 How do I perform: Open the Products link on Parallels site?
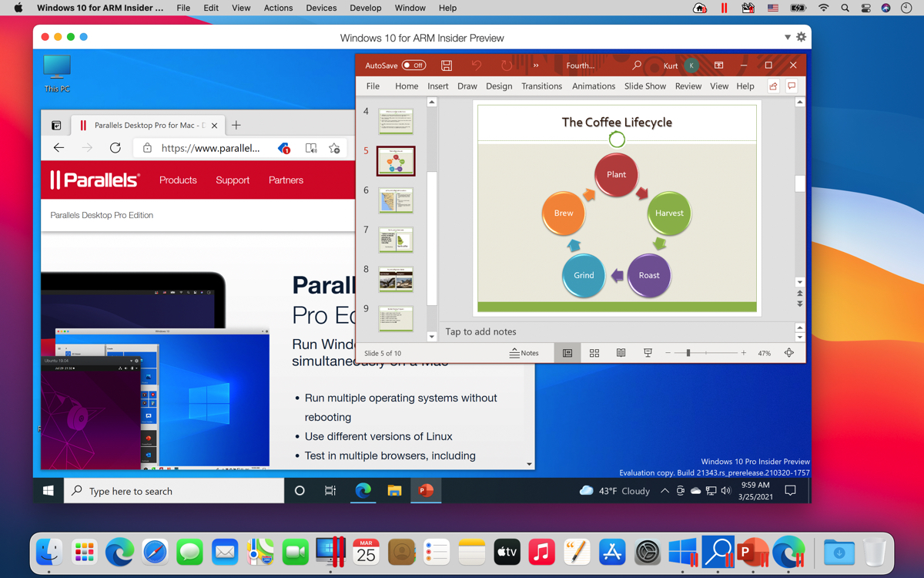(x=178, y=180)
